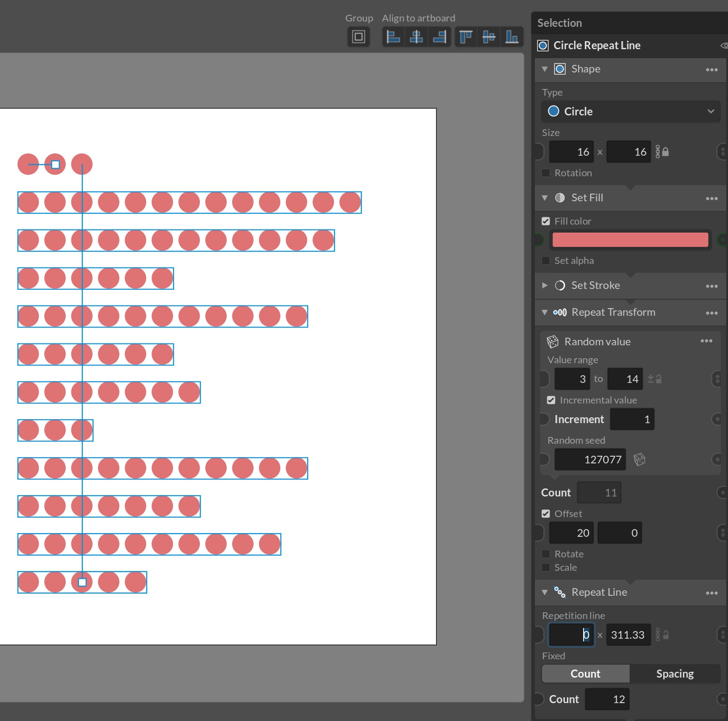Click the red fill color swatch

[x=631, y=240]
